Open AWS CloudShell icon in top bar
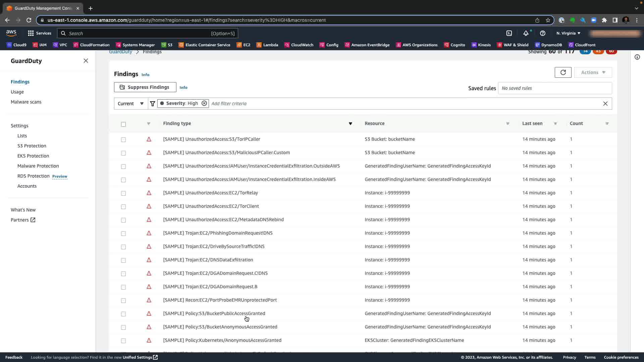Image resolution: width=644 pixels, height=362 pixels. 509,33
